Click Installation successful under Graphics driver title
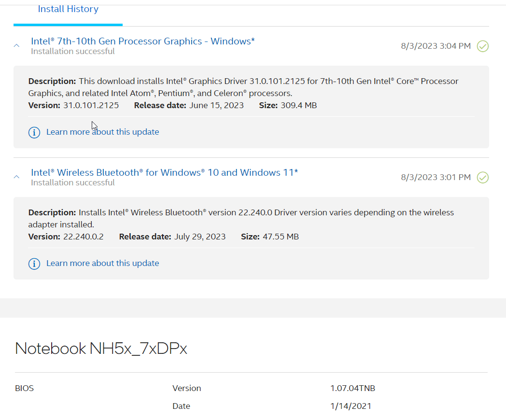The height and width of the screenshot is (420, 506). (x=72, y=52)
